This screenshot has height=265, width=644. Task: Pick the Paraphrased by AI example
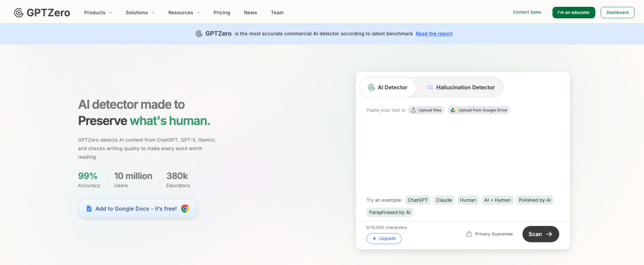pos(390,212)
